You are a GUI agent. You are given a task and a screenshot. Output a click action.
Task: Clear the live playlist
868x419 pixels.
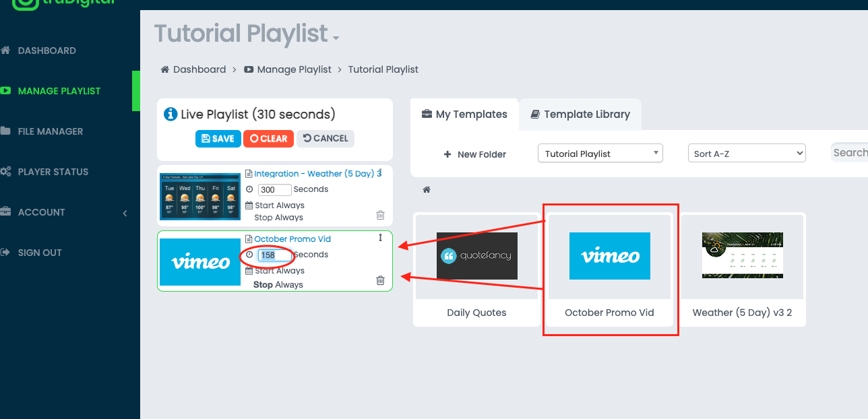268,138
